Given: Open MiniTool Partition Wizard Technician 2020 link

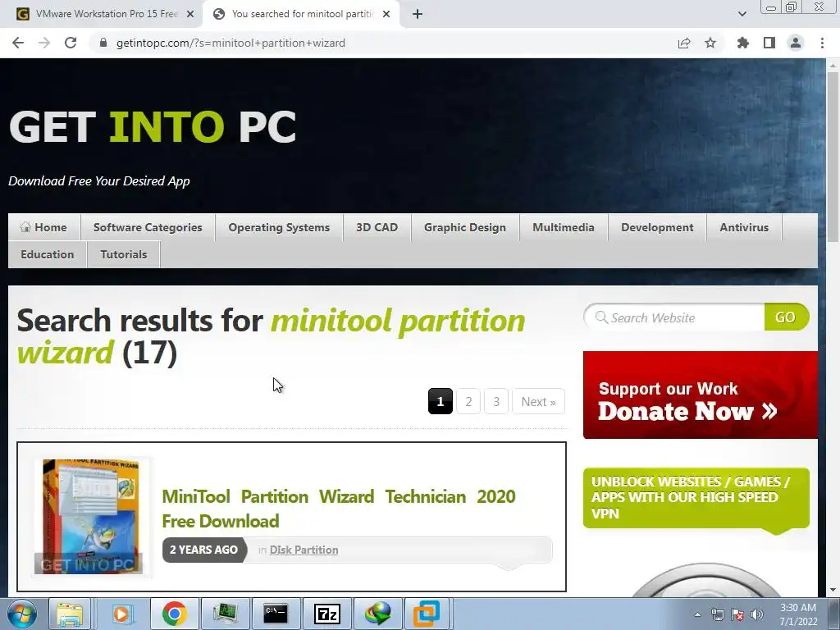Looking at the screenshot, I should [x=339, y=509].
